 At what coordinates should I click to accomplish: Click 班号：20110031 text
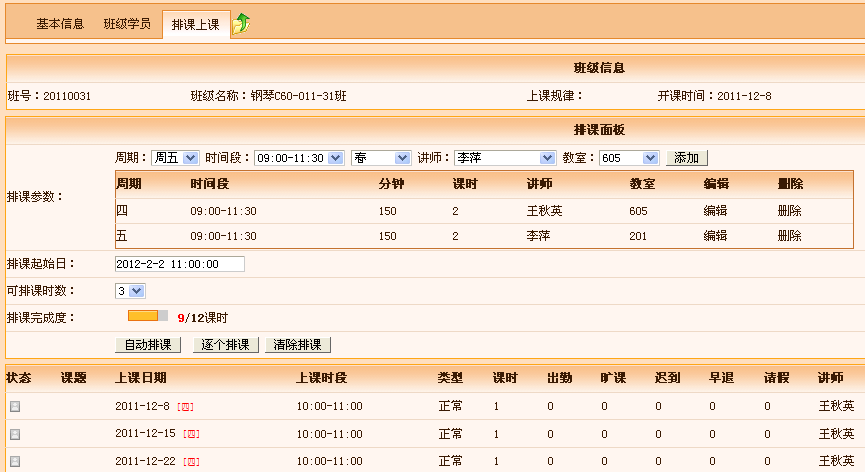(x=49, y=96)
